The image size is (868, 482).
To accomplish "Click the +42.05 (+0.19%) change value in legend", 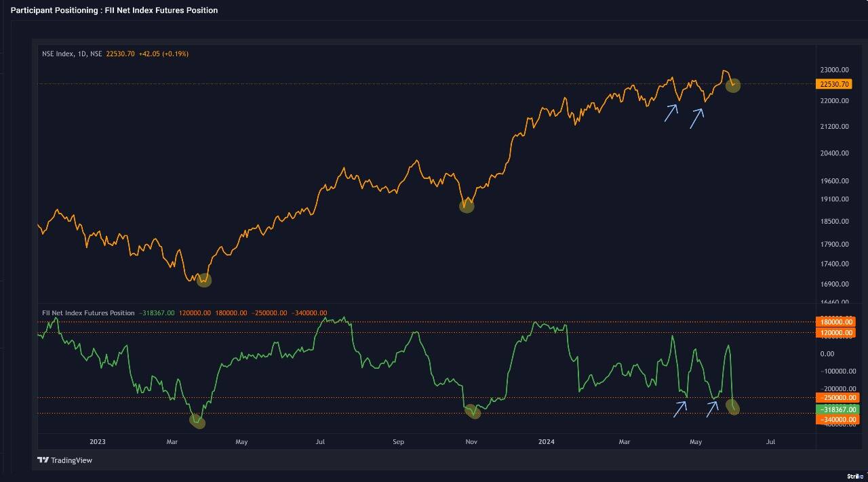I will pos(162,54).
